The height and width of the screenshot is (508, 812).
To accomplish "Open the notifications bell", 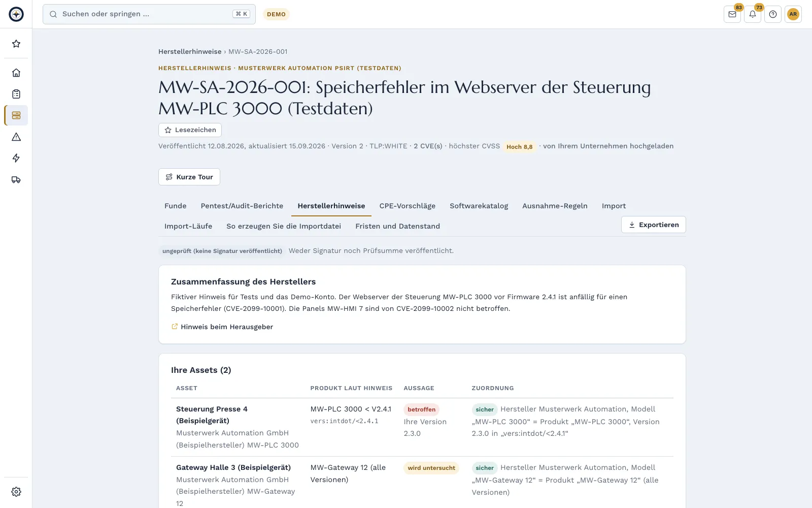I will [753, 14].
